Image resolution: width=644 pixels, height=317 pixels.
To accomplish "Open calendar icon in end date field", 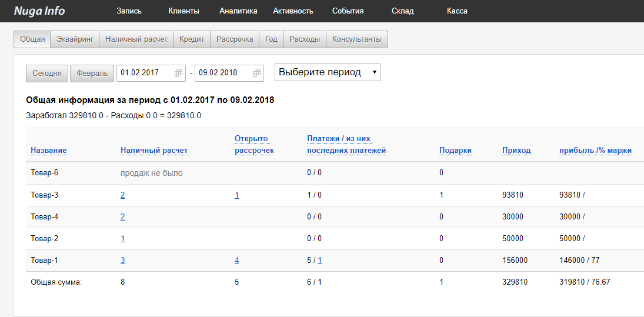I will [x=256, y=73].
